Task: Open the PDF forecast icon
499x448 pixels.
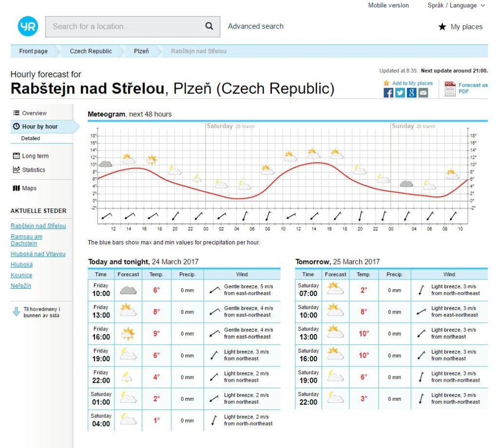Action: click(450, 89)
